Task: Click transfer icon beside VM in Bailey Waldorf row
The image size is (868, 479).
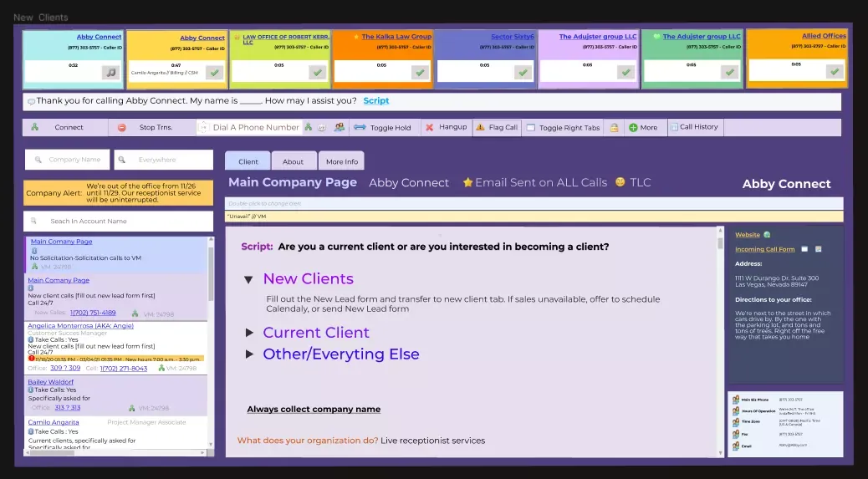Action: 132,408
